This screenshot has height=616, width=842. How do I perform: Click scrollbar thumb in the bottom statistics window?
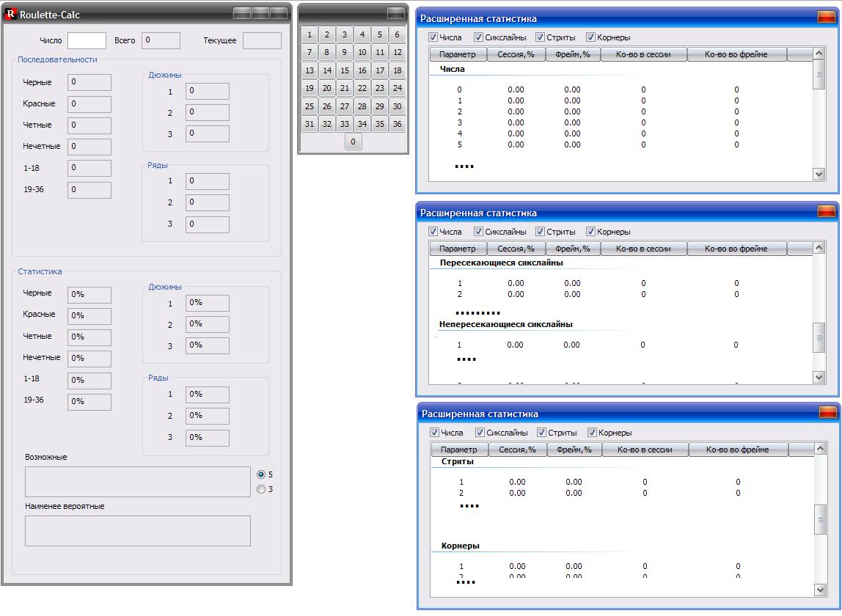(820, 519)
